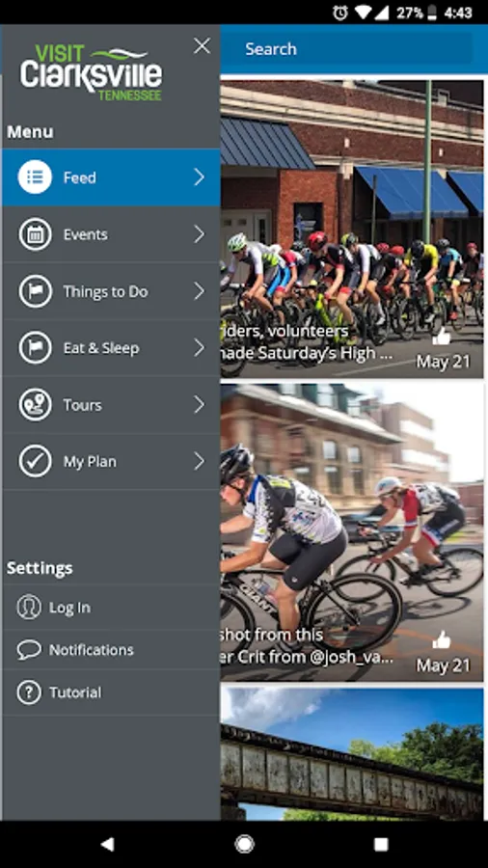
Task: Expand the Events menu chevron
Action: pyautogui.click(x=200, y=234)
